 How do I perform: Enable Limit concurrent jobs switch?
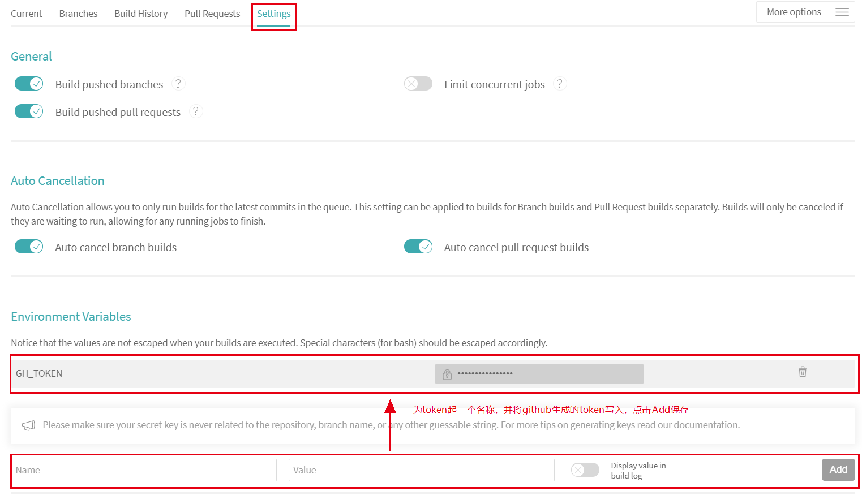pyautogui.click(x=418, y=84)
